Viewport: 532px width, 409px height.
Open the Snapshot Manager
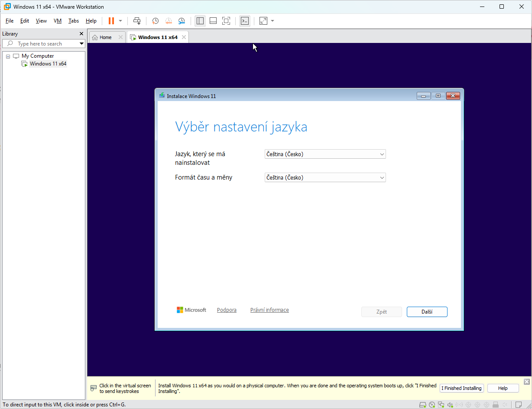click(182, 21)
